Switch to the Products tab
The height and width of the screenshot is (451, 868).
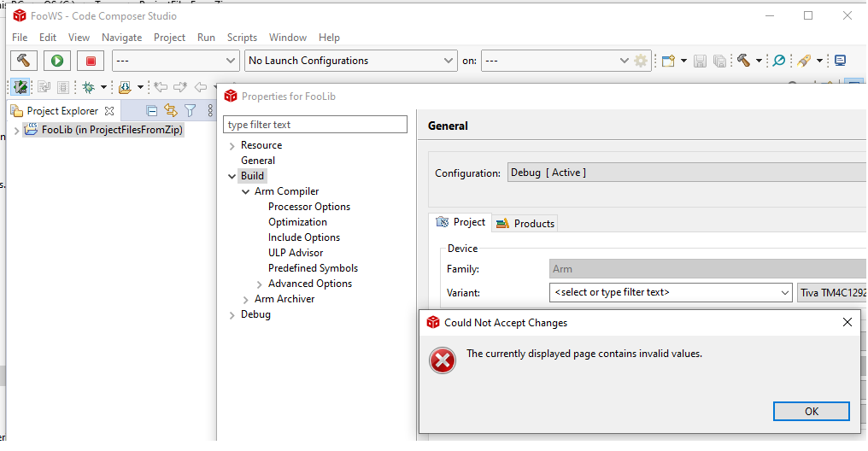click(526, 224)
